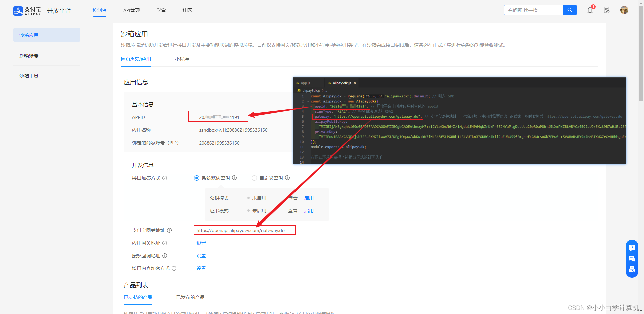Switch to the 小程序 tab
Viewport: 644px width, 314px height.
pyautogui.click(x=182, y=59)
